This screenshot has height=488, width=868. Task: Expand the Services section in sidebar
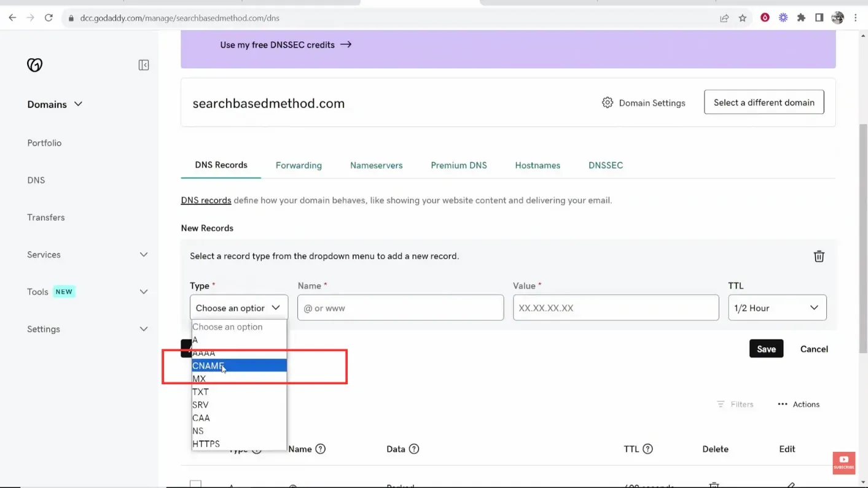(88, 255)
